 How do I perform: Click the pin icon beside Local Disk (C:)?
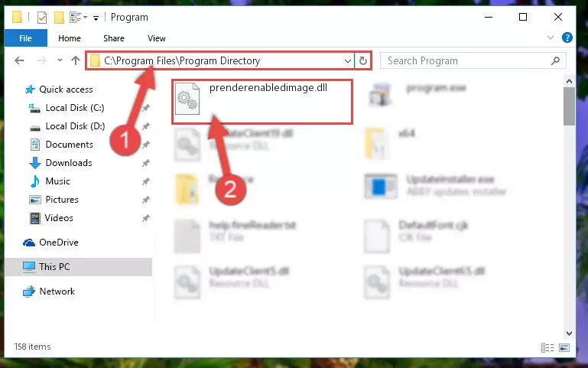click(145, 108)
